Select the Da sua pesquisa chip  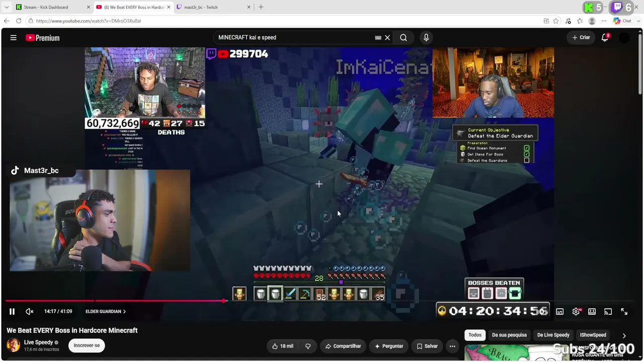(x=509, y=335)
